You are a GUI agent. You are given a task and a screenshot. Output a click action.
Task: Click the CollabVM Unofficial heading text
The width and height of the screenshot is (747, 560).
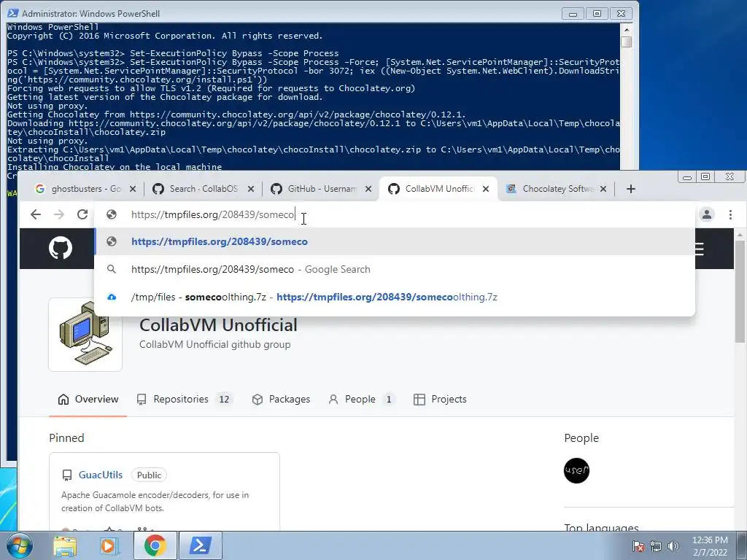point(218,325)
